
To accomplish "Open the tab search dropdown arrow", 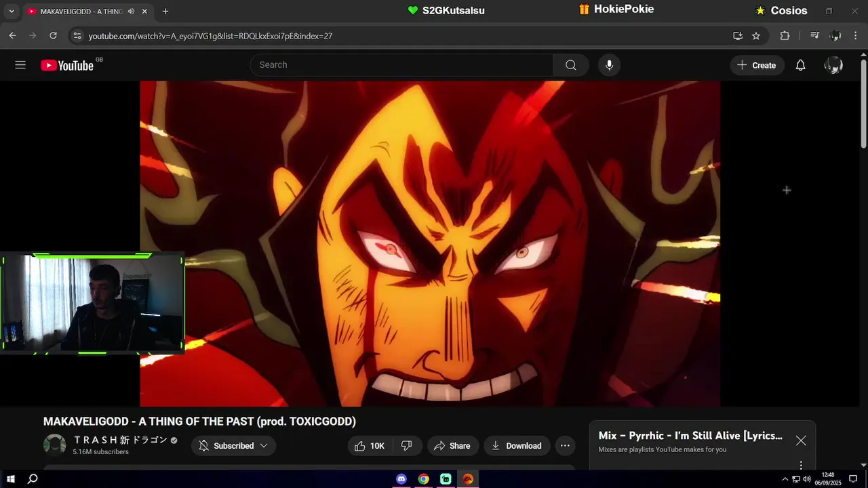I will point(11,12).
